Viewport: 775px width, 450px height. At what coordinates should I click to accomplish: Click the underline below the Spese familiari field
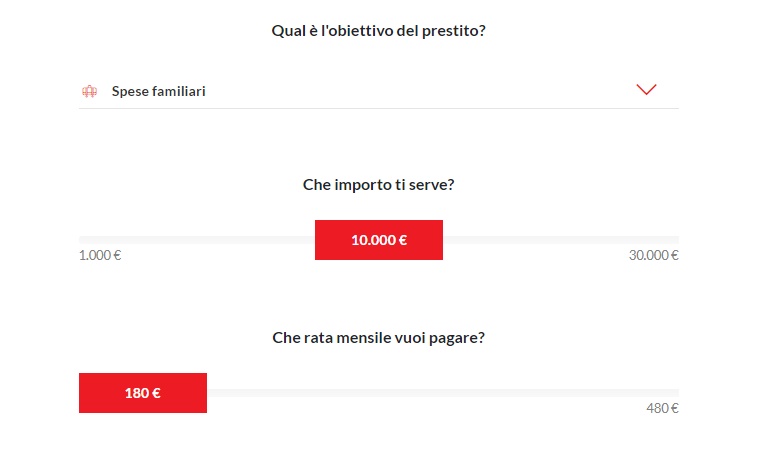(x=379, y=108)
